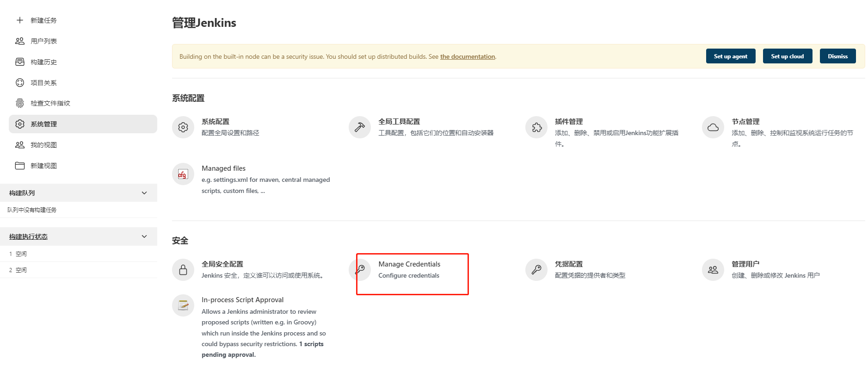The height and width of the screenshot is (379, 868).
Task: Click the key icon for 凭据配置
Action: (536, 270)
